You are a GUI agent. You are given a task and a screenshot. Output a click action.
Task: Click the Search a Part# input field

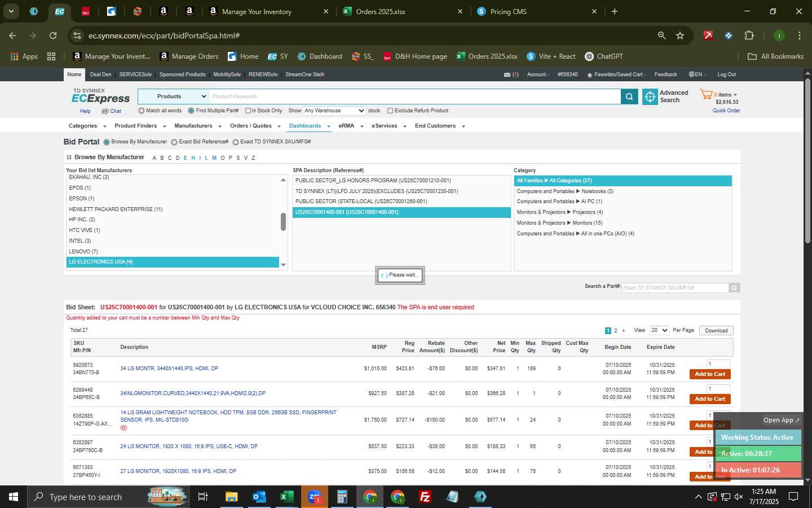pos(675,288)
